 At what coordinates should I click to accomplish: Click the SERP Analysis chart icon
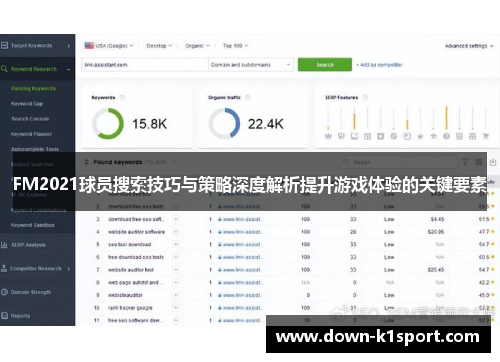(4, 245)
